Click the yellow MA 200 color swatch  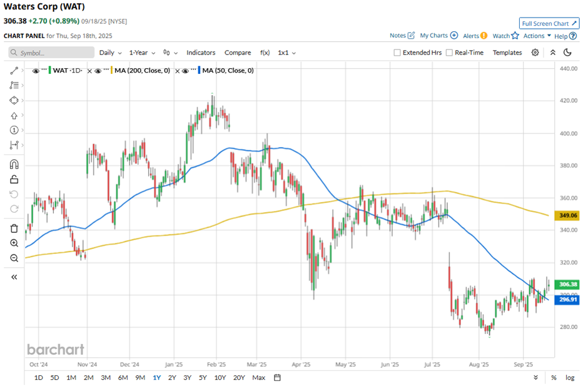pos(112,71)
